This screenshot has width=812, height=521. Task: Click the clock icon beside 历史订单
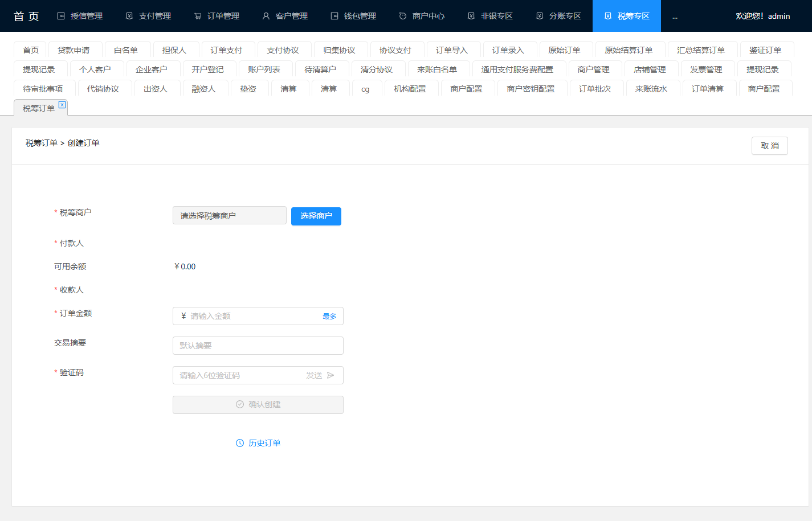240,443
